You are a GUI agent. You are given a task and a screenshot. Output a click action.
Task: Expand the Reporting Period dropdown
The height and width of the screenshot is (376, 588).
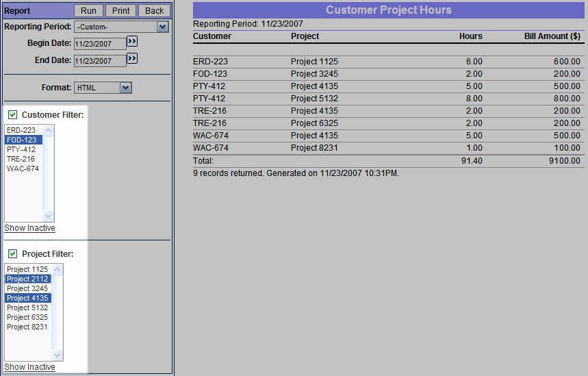162,27
